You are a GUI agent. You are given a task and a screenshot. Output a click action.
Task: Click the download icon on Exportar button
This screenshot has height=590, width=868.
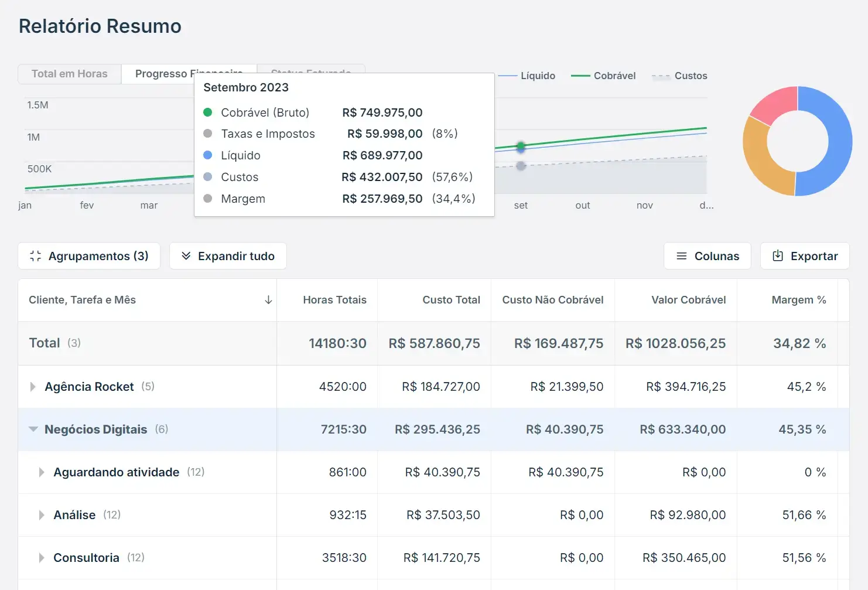pyautogui.click(x=778, y=255)
